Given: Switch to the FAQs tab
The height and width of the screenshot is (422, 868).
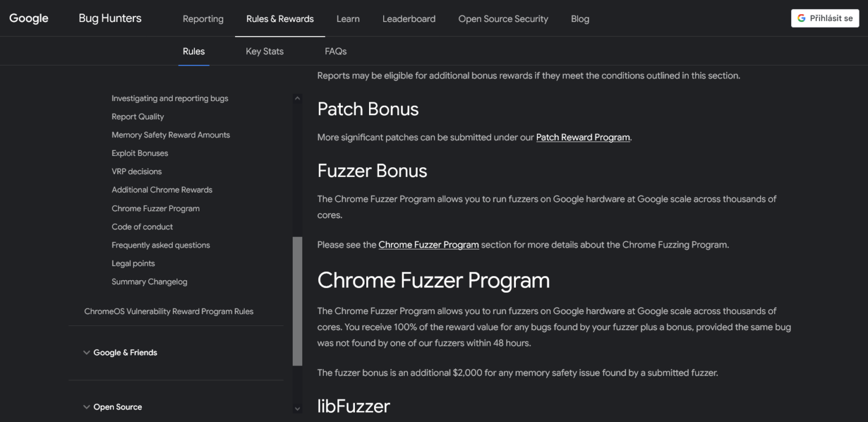Looking at the screenshot, I should click(336, 51).
